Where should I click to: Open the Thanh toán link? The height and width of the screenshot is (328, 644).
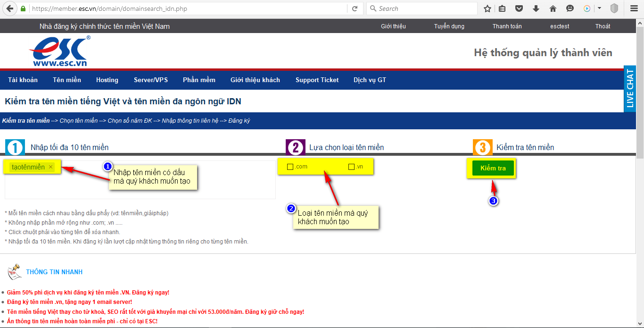click(x=507, y=26)
